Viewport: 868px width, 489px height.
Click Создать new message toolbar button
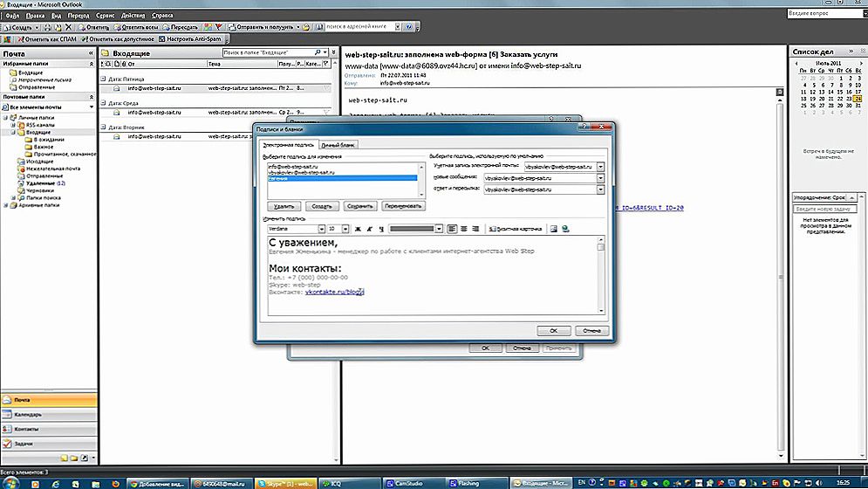click(18, 27)
